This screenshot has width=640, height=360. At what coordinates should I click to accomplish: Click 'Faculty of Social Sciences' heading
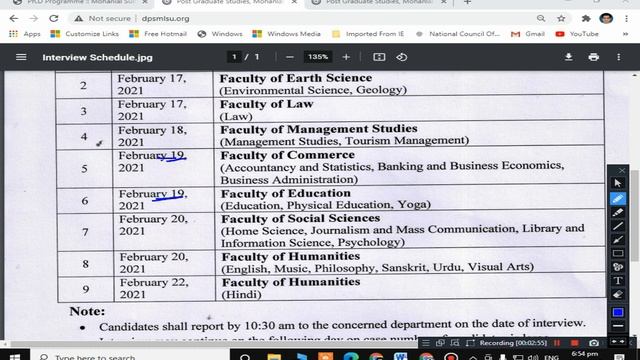(301, 218)
